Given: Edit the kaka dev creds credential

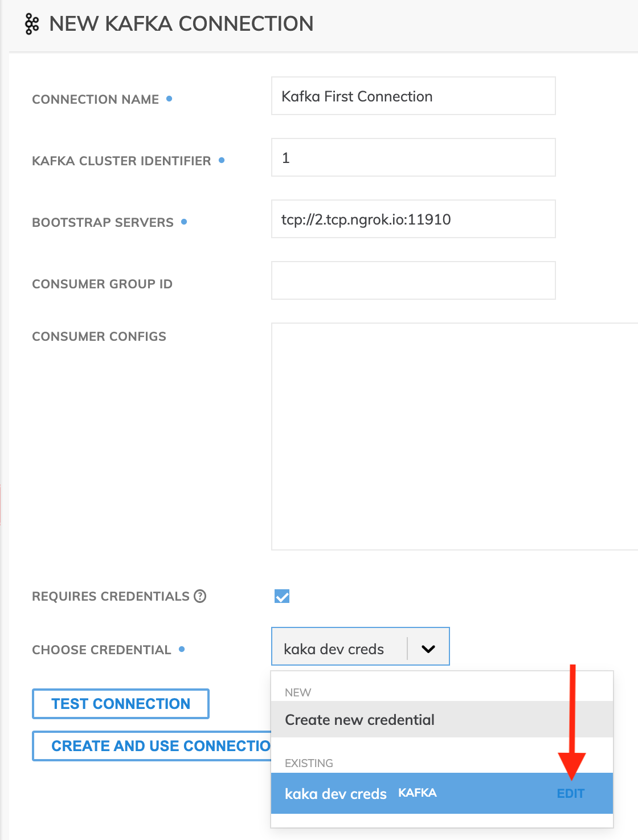Looking at the screenshot, I should tap(571, 793).
